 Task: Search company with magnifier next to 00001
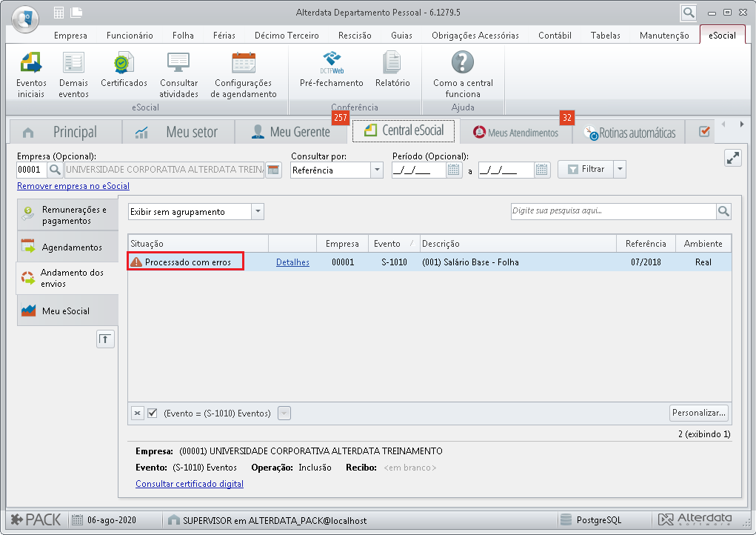[x=55, y=170]
